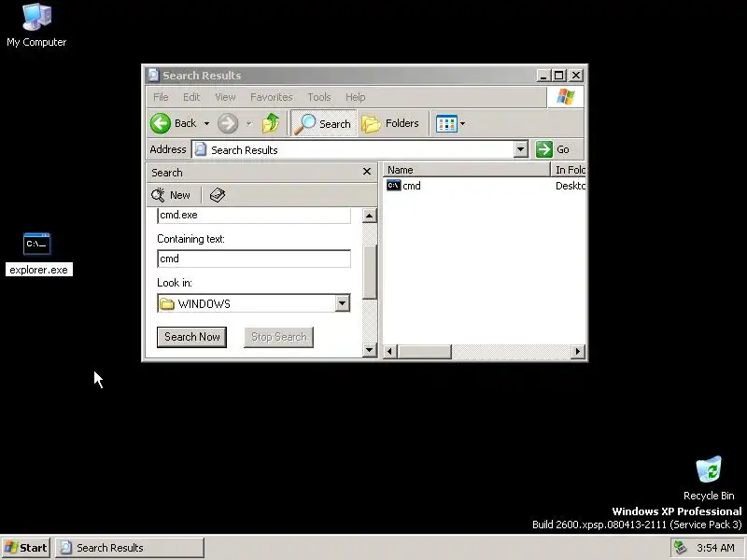This screenshot has width=747, height=560.
Task: Click the results horizontal scrollbar thumb
Action: 424,352
